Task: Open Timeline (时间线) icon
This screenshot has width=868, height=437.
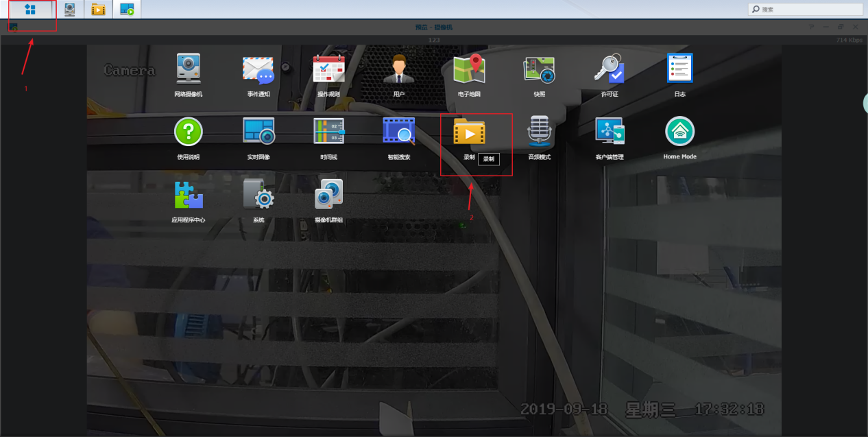Action: [329, 132]
